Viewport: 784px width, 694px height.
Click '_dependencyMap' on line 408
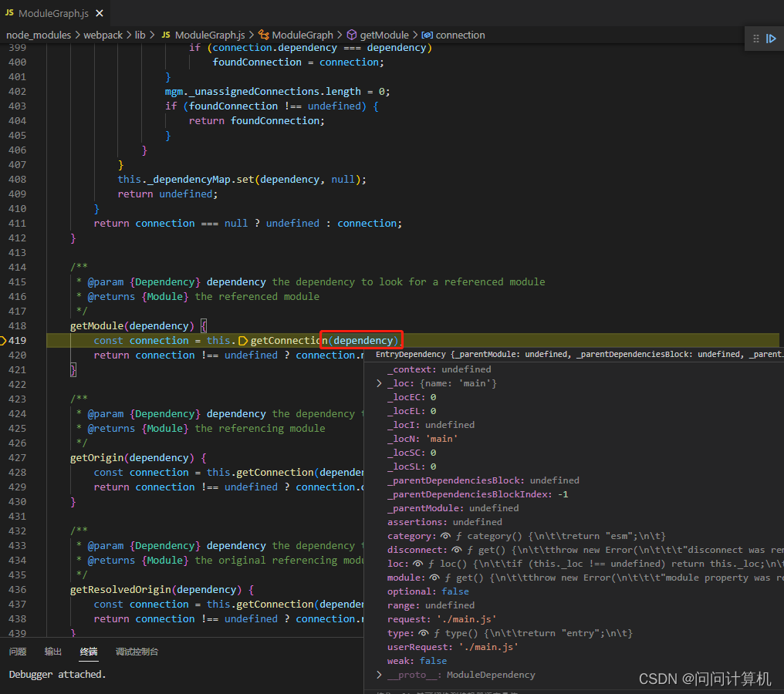pyautogui.click(x=189, y=180)
